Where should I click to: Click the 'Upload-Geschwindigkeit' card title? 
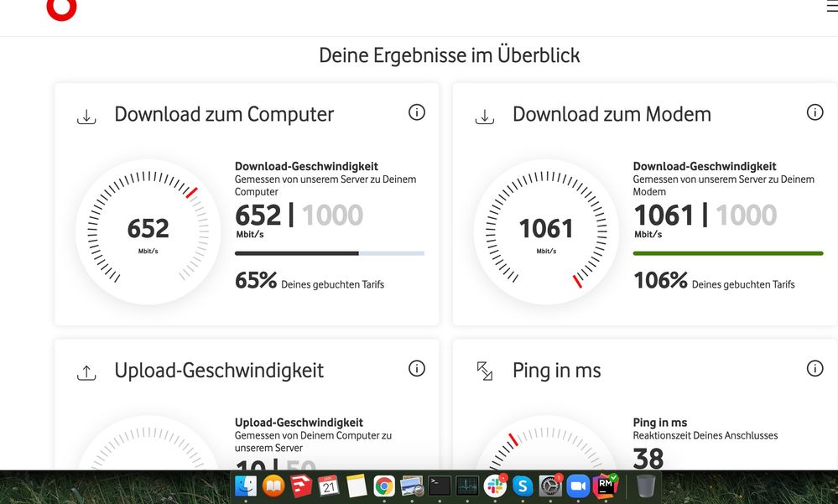pyautogui.click(x=219, y=371)
